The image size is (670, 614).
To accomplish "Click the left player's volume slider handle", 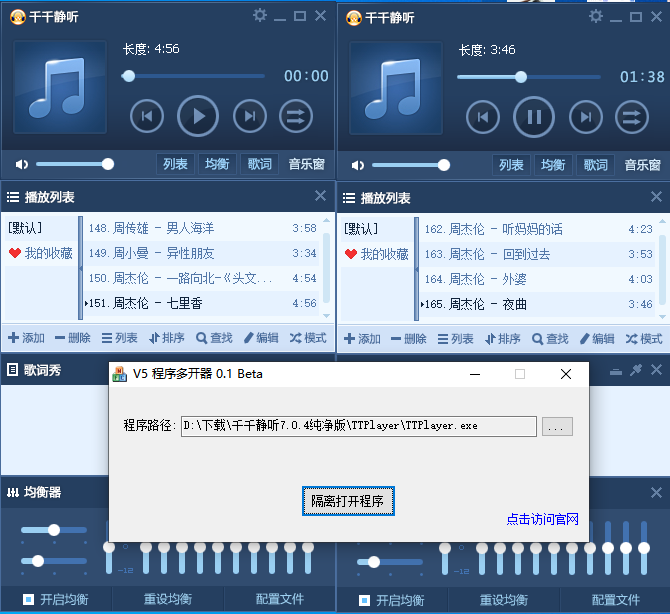I will point(108,164).
